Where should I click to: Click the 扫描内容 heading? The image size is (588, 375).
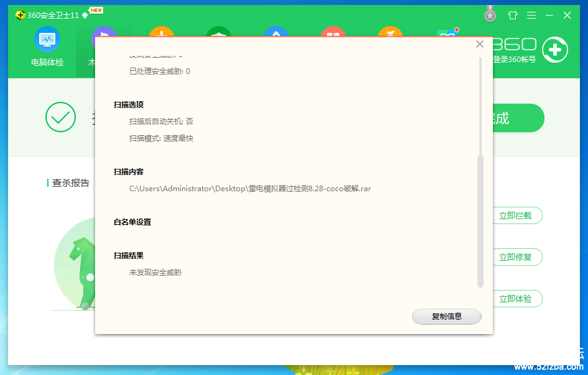coord(129,171)
